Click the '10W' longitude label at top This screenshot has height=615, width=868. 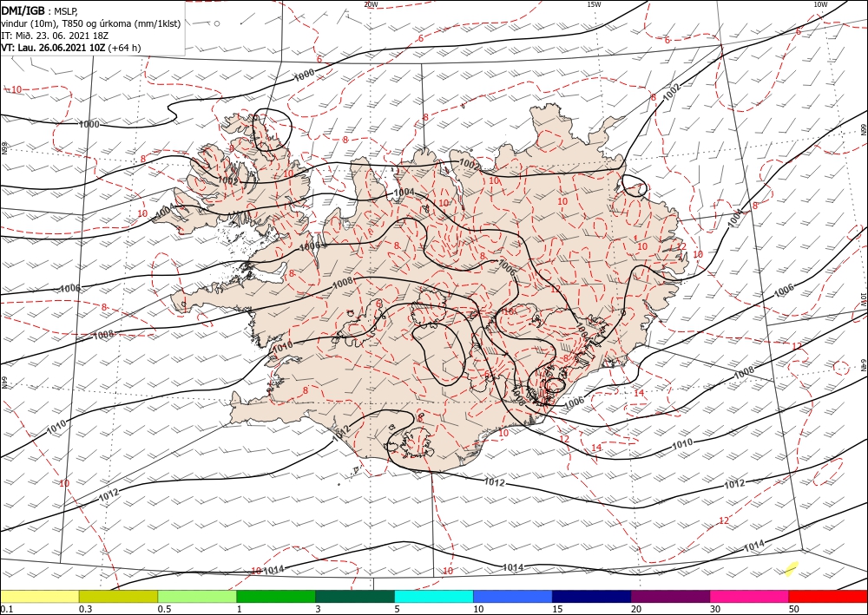[x=820, y=3]
